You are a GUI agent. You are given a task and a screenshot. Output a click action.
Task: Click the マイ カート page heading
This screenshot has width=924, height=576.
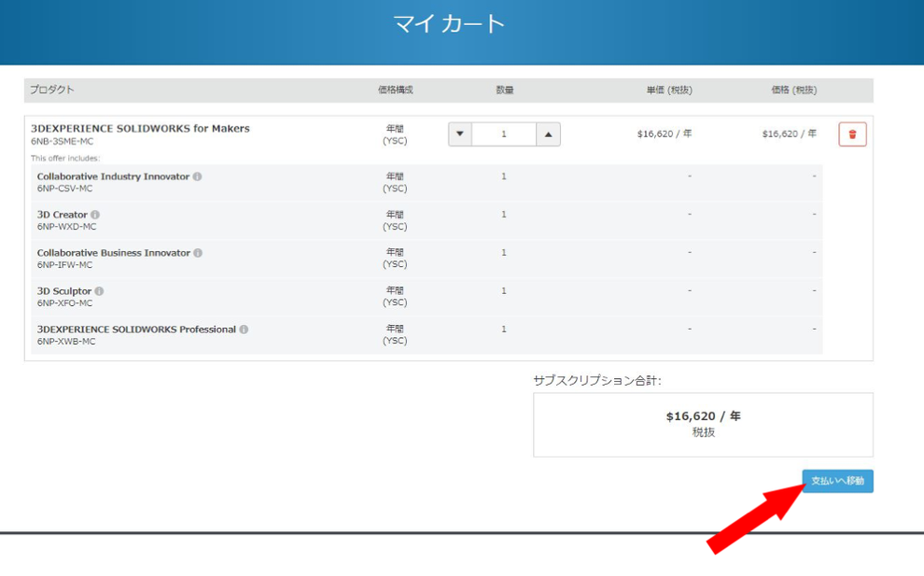(449, 24)
